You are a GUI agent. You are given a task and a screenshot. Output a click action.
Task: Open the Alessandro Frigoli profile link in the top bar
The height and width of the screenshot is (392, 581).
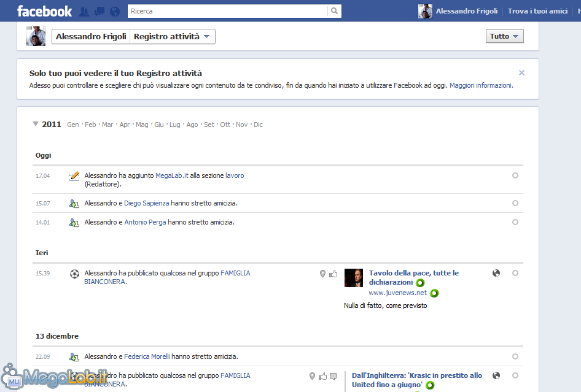tap(467, 11)
